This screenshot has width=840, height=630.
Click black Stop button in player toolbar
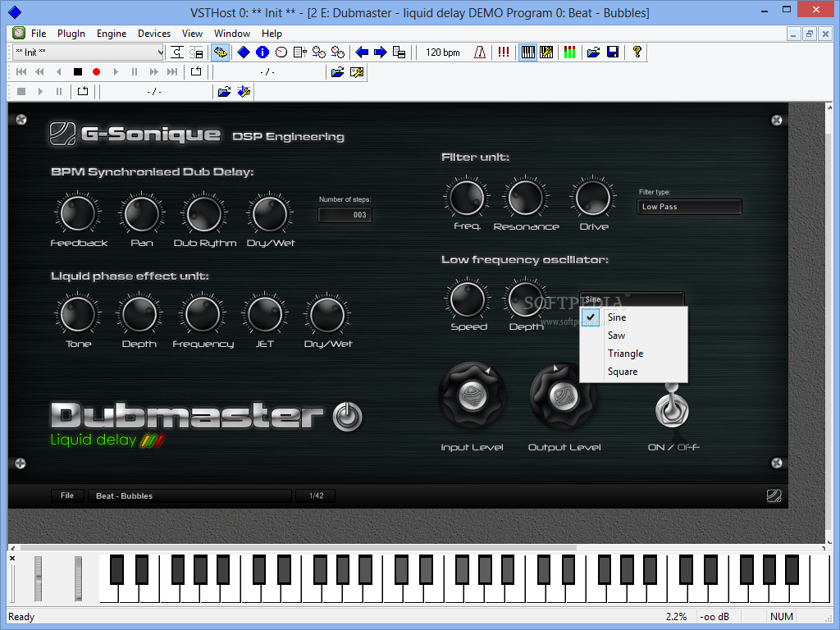pos(78,72)
